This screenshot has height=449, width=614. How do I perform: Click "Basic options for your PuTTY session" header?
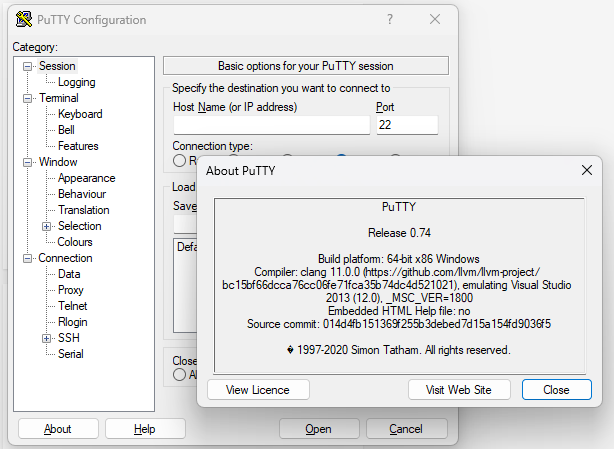(x=306, y=66)
